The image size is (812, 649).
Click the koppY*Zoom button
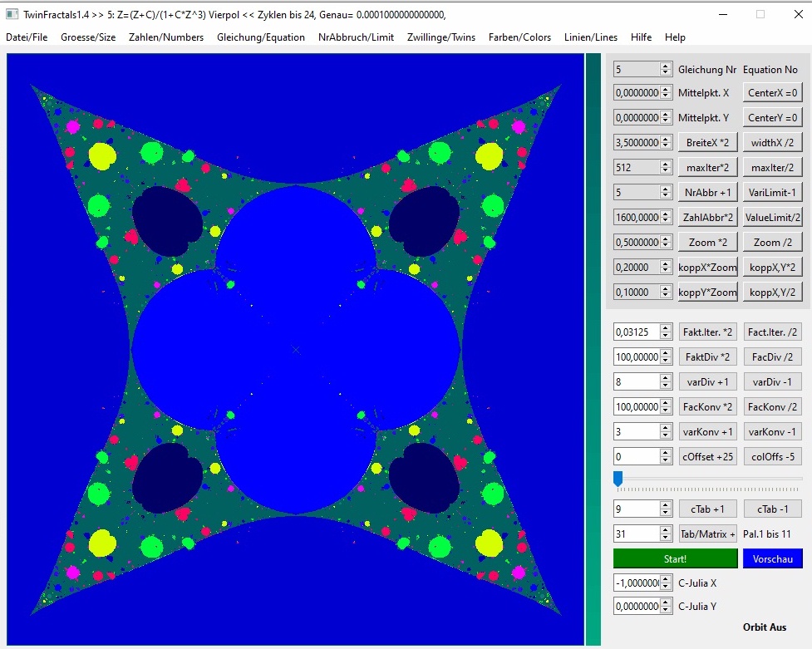click(x=707, y=292)
